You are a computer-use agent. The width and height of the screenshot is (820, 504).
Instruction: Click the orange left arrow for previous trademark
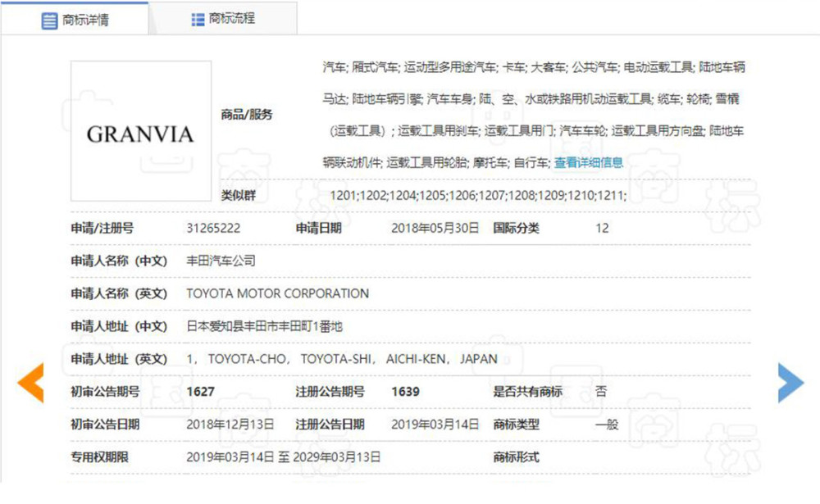tap(30, 383)
